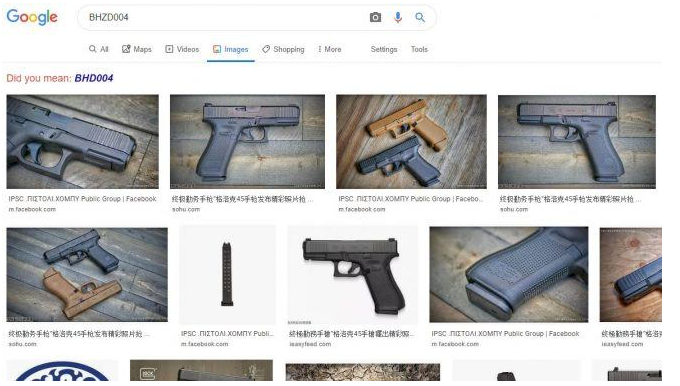Image resolution: width=680 pixels, height=386 pixels.
Task: Open search by image camera icon
Action: (375, 17)
